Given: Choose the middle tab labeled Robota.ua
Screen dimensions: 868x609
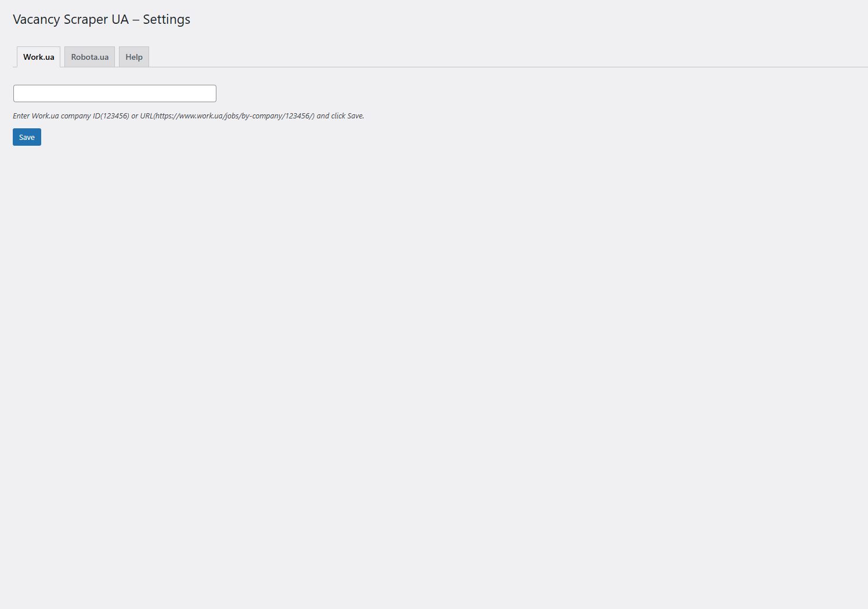Looking at the screenshot, I should click(x=89, y=57).
